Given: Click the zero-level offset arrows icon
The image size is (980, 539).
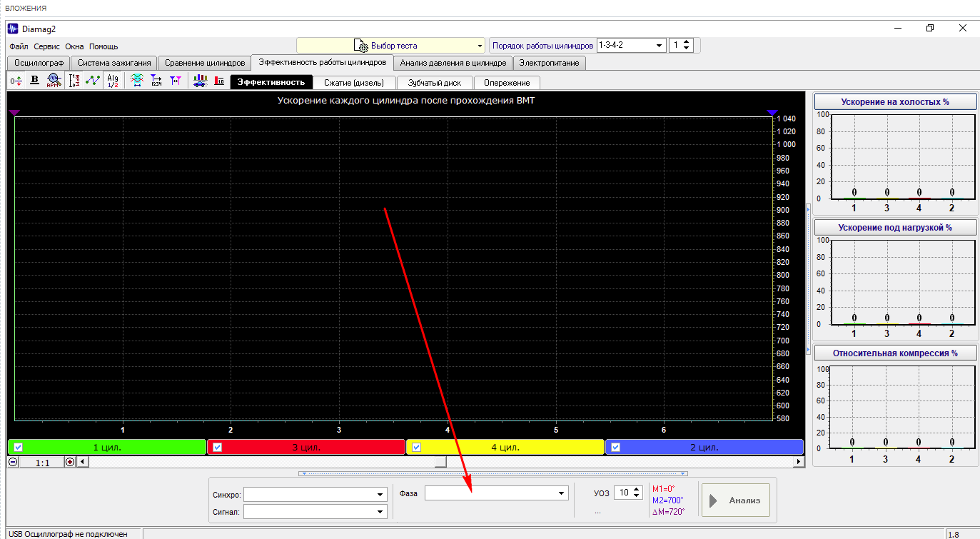Looking at the screenshot, I should 16,81.
